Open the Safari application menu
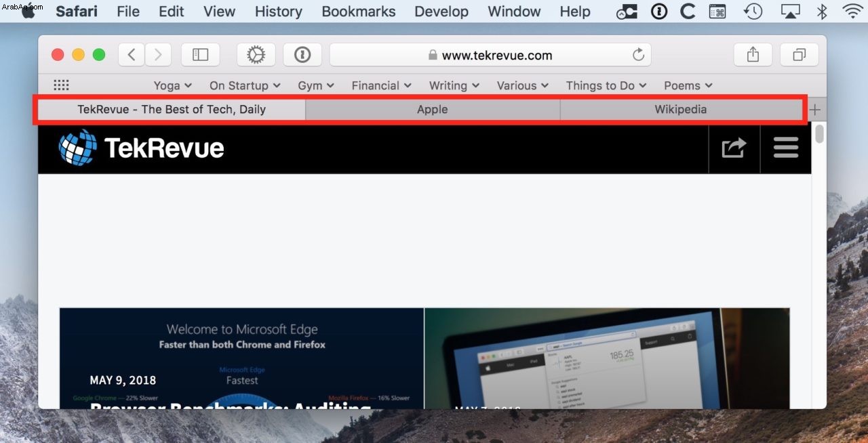 [x=77, y=12]
